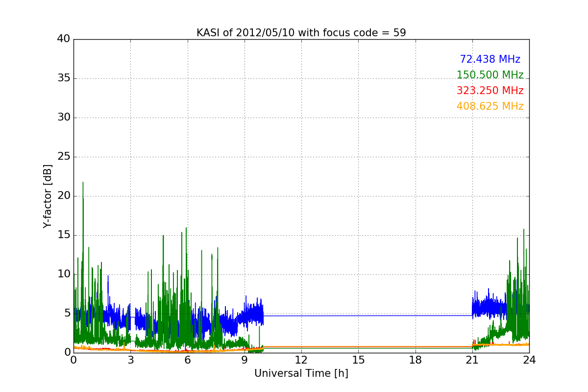Click the 'Y-factor [dB]' axis label
The width and height of the screenshot is (588, 392).
(47, 196)
